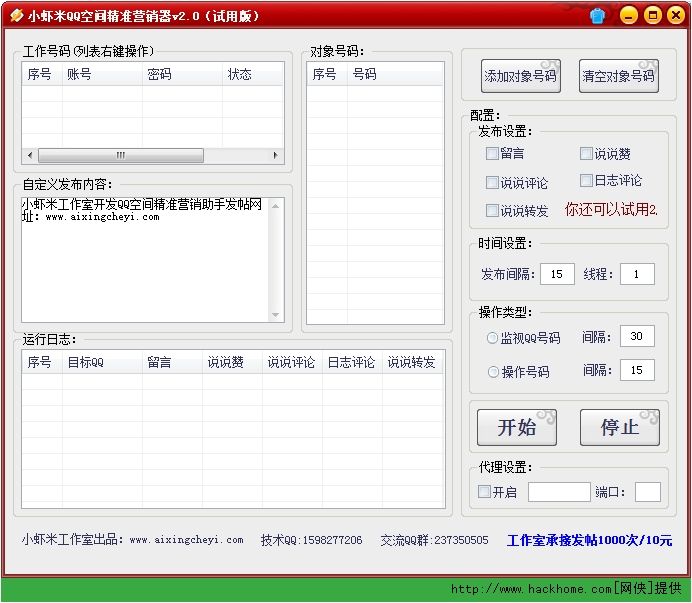Click the 状态 column header

pos(253,74)
